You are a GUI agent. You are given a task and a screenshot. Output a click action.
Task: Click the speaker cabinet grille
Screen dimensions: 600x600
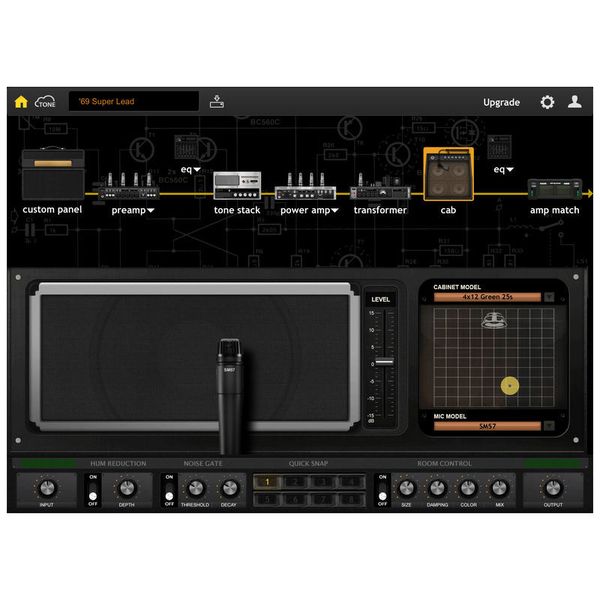(x=195, y=357)
